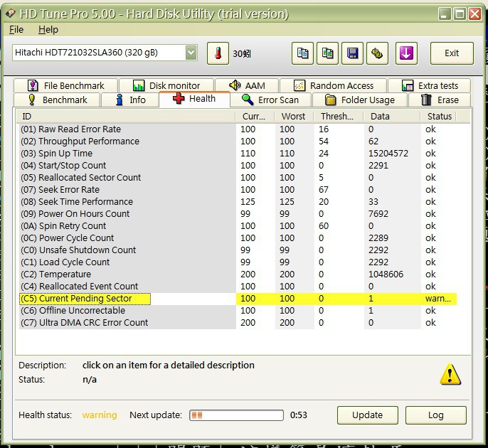Click the 30 degree temperature reading
This screenshot has width=488, height=448.
pyautogui.click(x=242, y=54)
